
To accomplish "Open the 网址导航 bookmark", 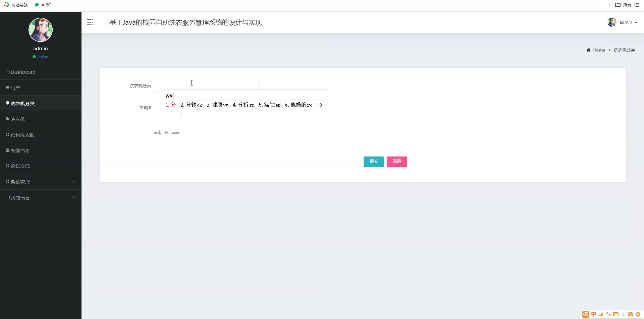I will click(x=16, y=5).
